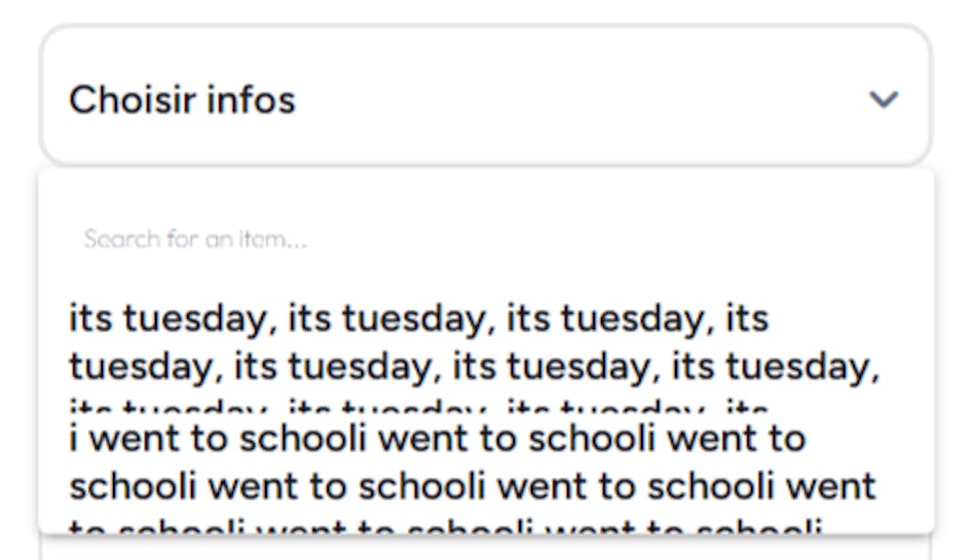Image resolution: width=974 pixels, height=560 pixels.
Task: Click blank space right of the search placeholder
Action: click(633, 239)
